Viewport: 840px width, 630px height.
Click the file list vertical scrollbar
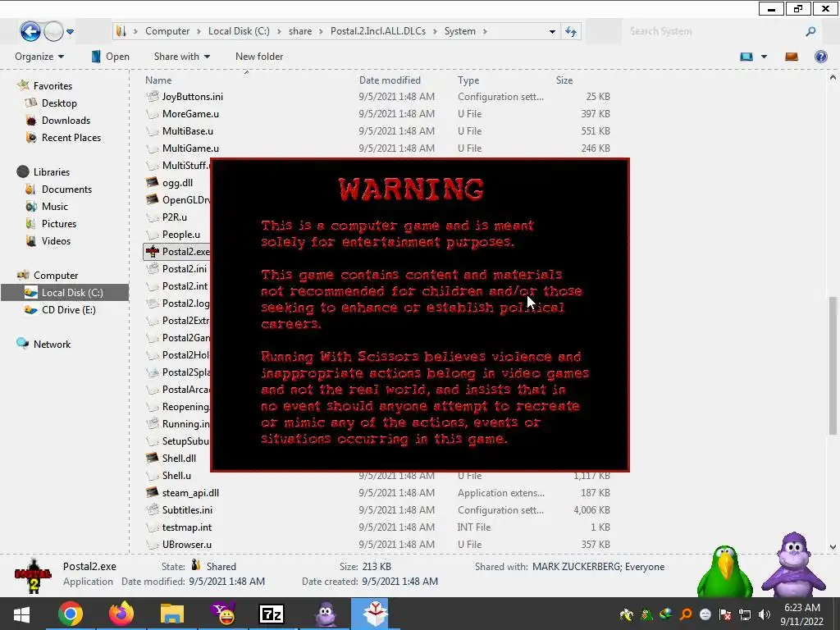pyautogui.click(x=833, y=365)
